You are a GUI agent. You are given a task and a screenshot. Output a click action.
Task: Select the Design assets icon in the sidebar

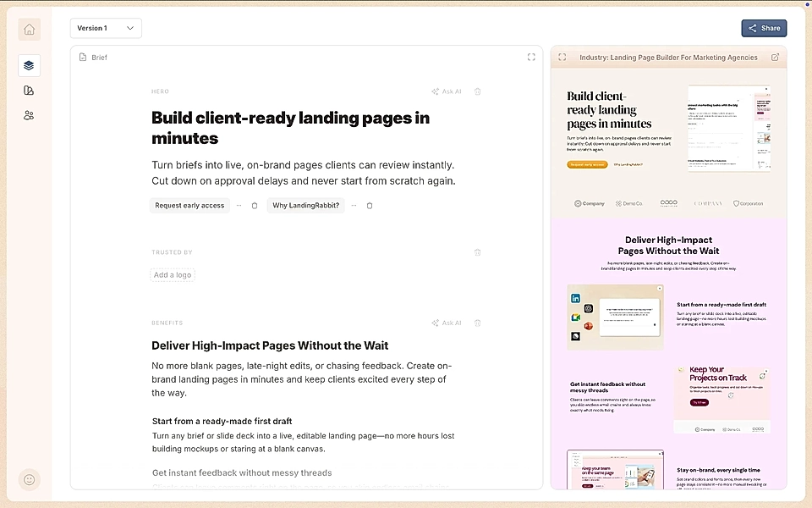[29, 90]
